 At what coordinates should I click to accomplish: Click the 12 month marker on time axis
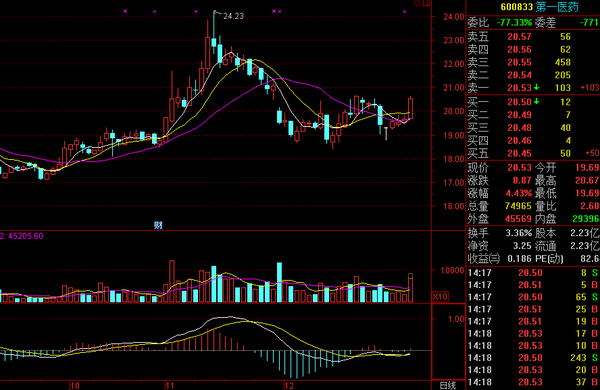click(289, 385)
